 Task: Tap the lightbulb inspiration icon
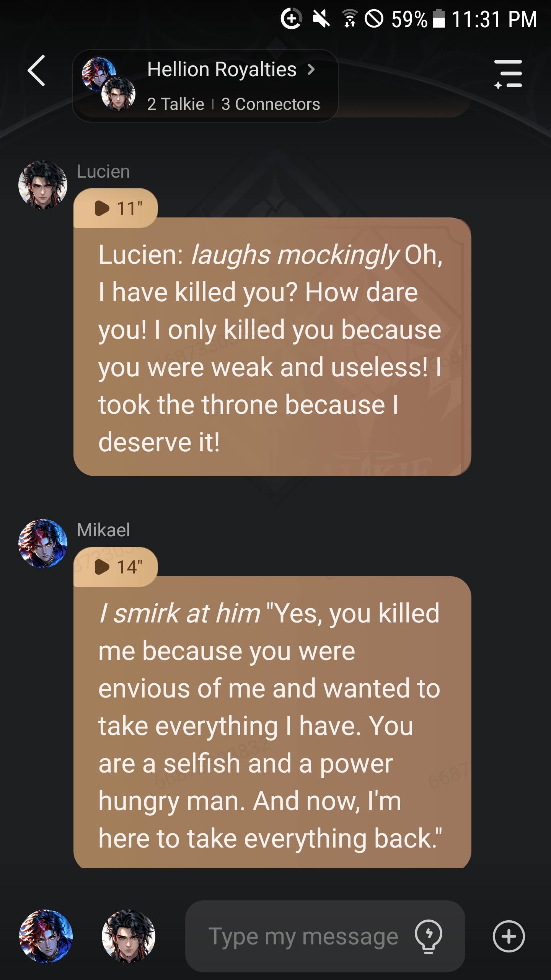[x=429, y=936]
